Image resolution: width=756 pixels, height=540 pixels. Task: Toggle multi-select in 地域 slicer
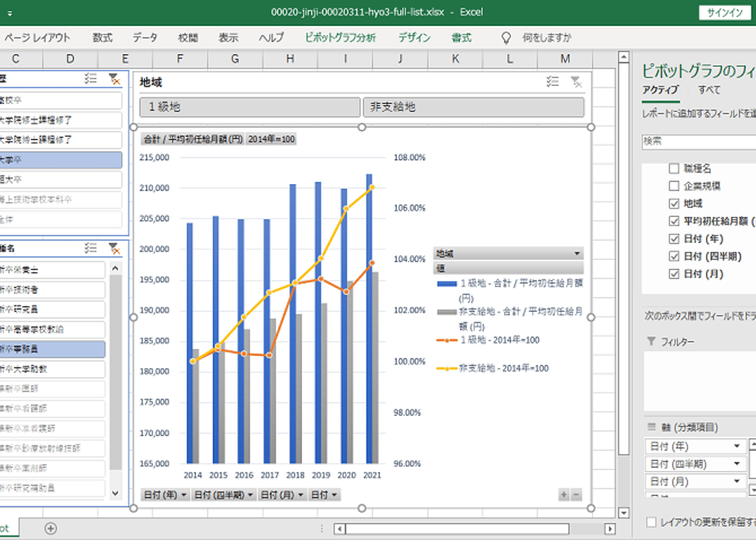[x=552, y=82]
